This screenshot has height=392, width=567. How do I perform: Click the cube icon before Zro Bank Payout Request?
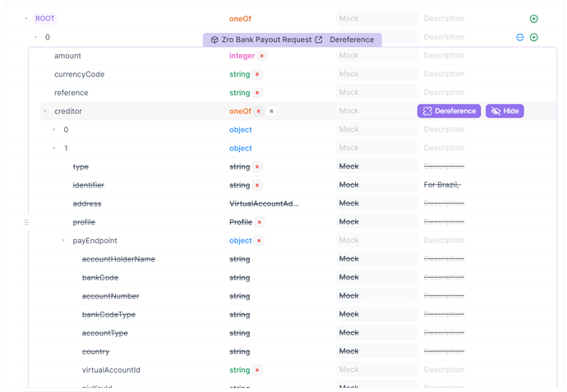[x=214, y=39]
